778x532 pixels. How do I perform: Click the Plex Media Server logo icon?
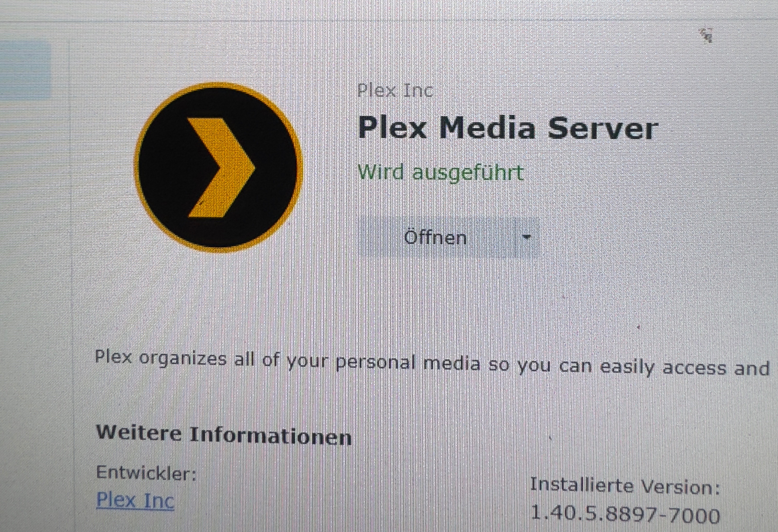tap(219, 167)
